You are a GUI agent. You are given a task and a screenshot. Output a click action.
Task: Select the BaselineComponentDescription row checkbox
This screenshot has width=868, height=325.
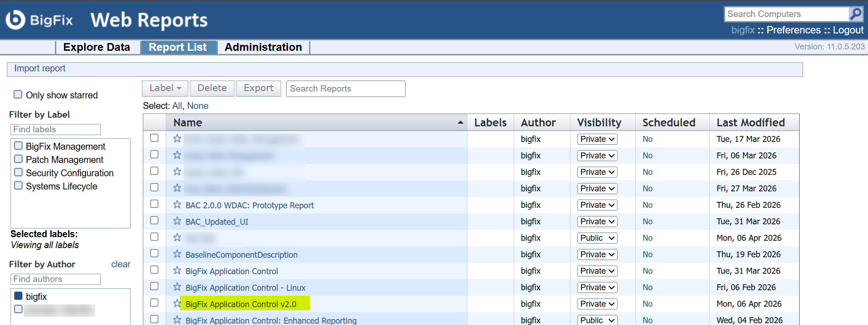(x=154, y=253)
